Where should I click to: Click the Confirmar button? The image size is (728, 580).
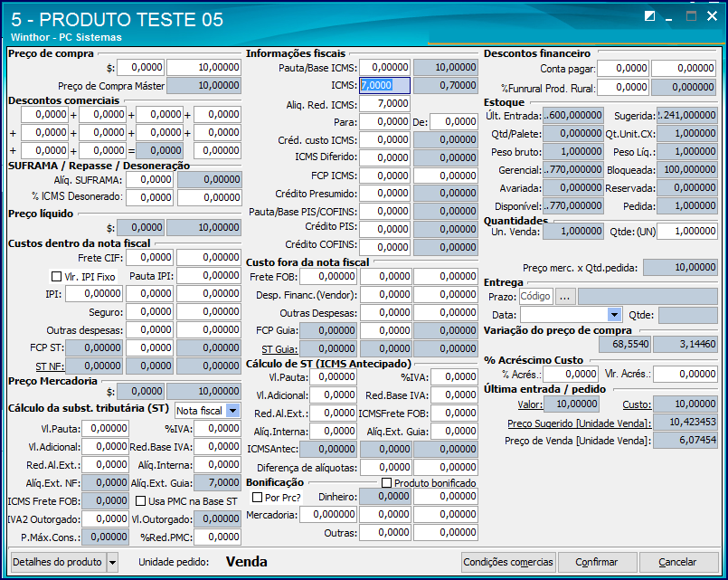pos(597,562)
